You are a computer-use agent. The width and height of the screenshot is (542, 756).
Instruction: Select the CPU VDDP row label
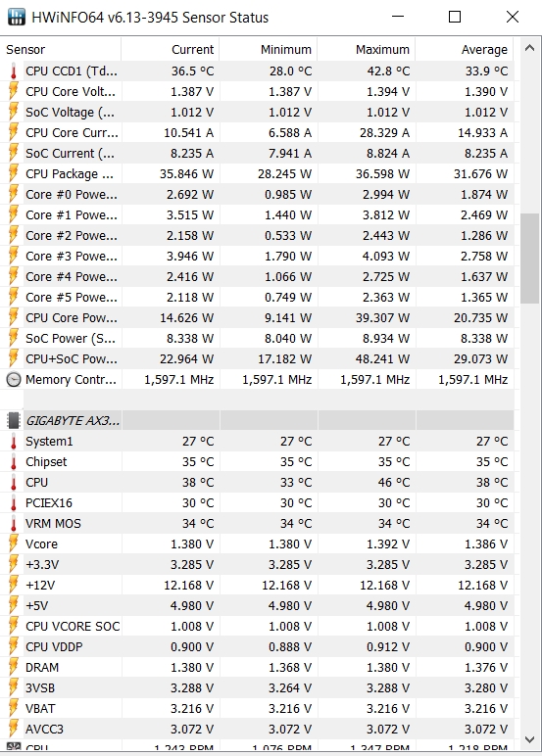pos(54,647)
